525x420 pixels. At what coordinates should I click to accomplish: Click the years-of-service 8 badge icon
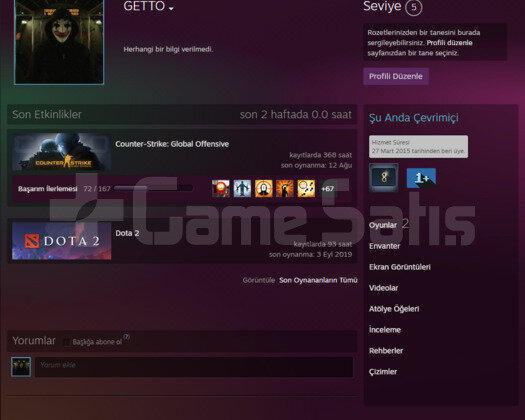pos(384,178)
